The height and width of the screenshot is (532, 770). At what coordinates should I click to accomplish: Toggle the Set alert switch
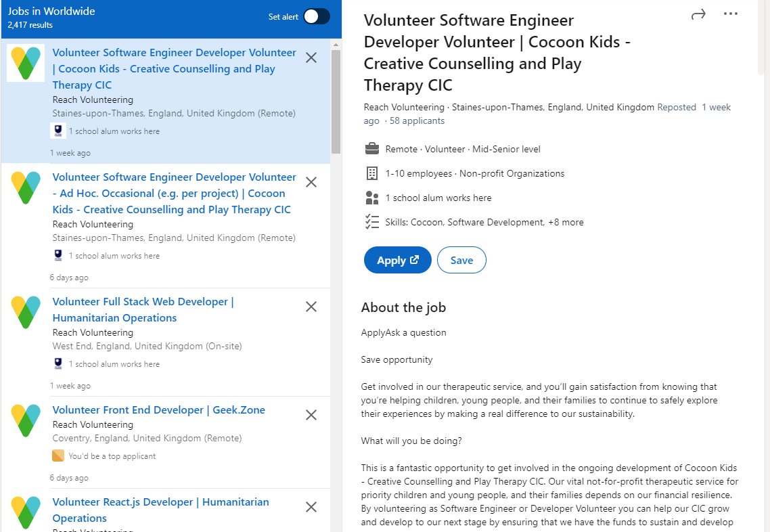[x=316, y=17]
